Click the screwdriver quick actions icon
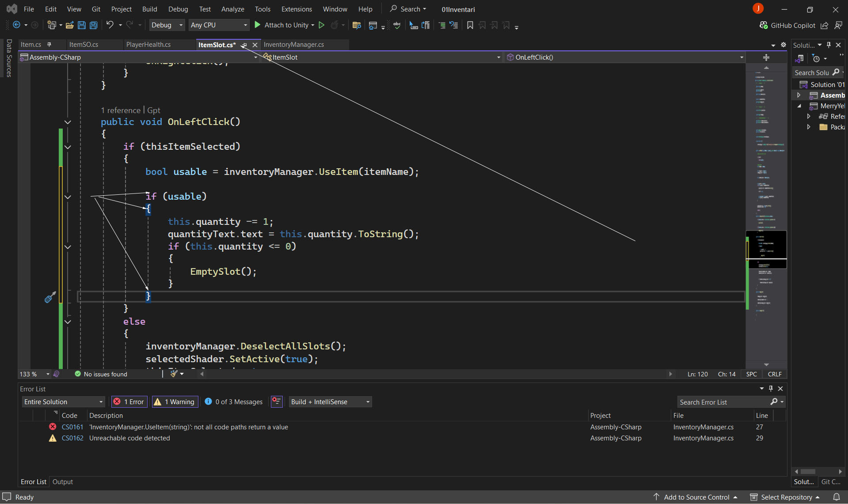 [50, 297]
